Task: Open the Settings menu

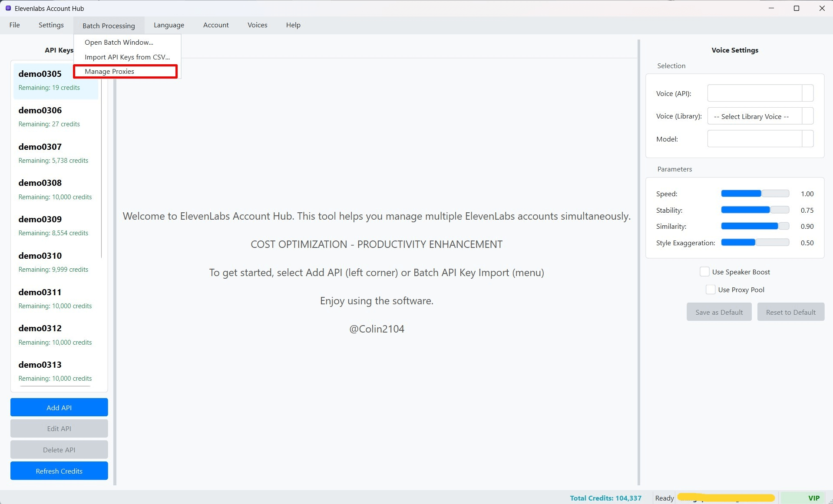Action: tap(51, 25)
